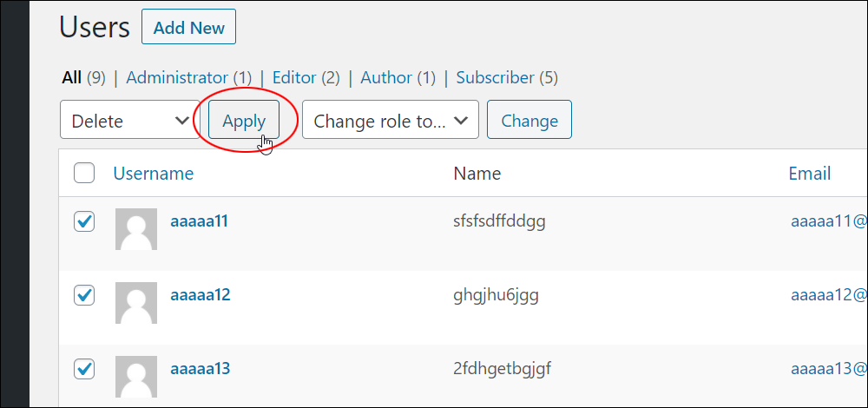Sort the table by Email column
Image resolution: width=868 pixels, height=408 pixels.
(810, 174)
